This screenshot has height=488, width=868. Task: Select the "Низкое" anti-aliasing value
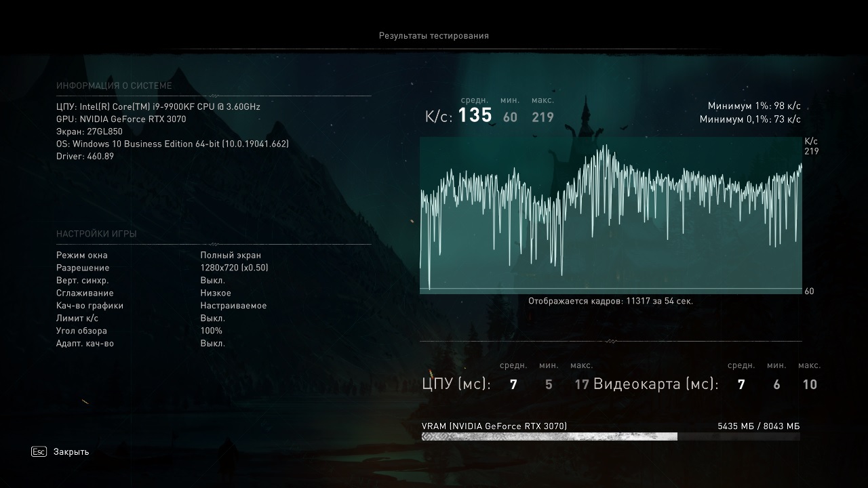pyautogui.click(x=216, y=293)
